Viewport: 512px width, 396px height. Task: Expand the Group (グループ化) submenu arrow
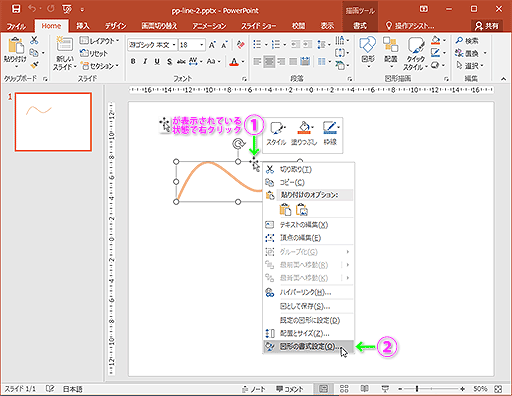coord(347,252)
